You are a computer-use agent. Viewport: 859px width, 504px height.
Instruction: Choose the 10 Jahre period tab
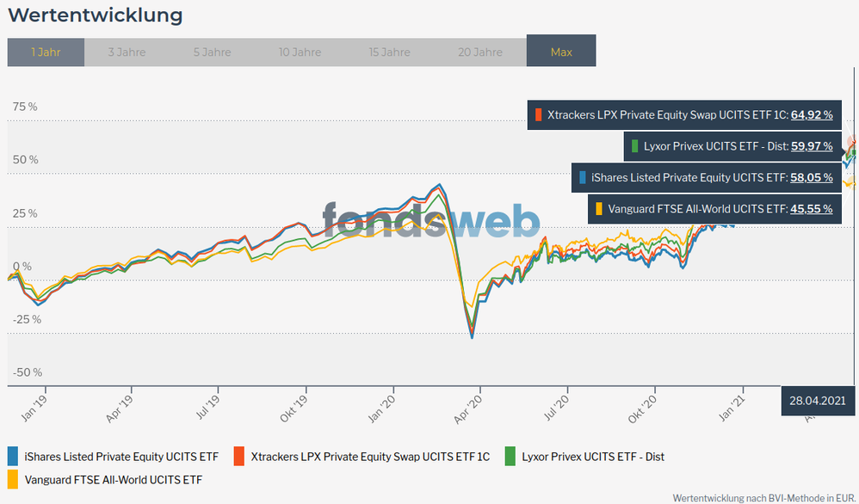[300, 52]
